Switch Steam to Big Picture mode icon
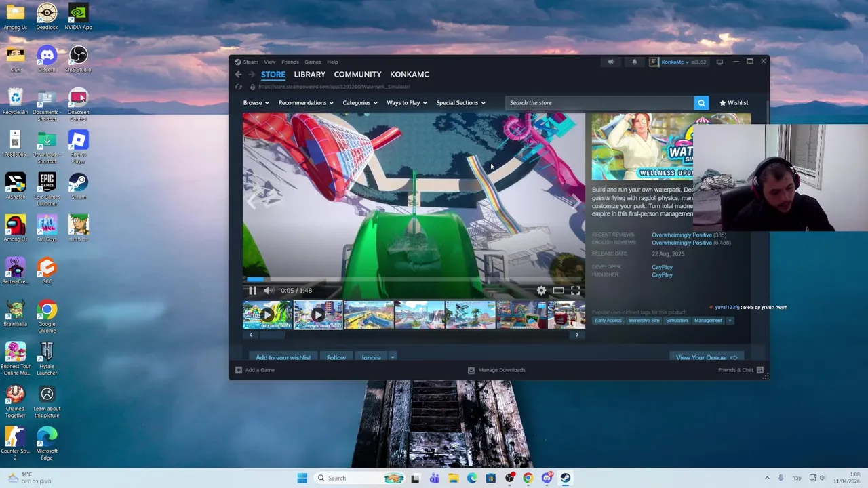This screenshot has width=868, height=488. [x=719, y=62]
